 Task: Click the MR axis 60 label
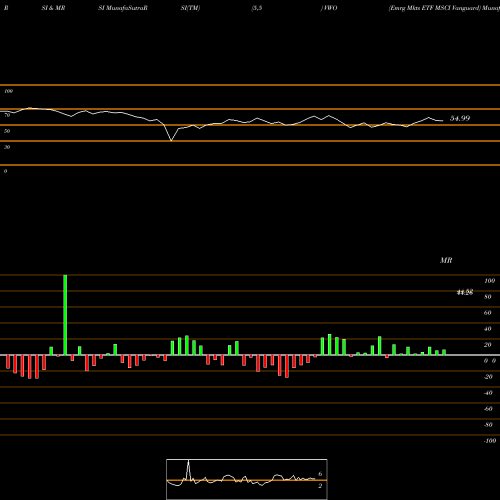tap(488, 313)
